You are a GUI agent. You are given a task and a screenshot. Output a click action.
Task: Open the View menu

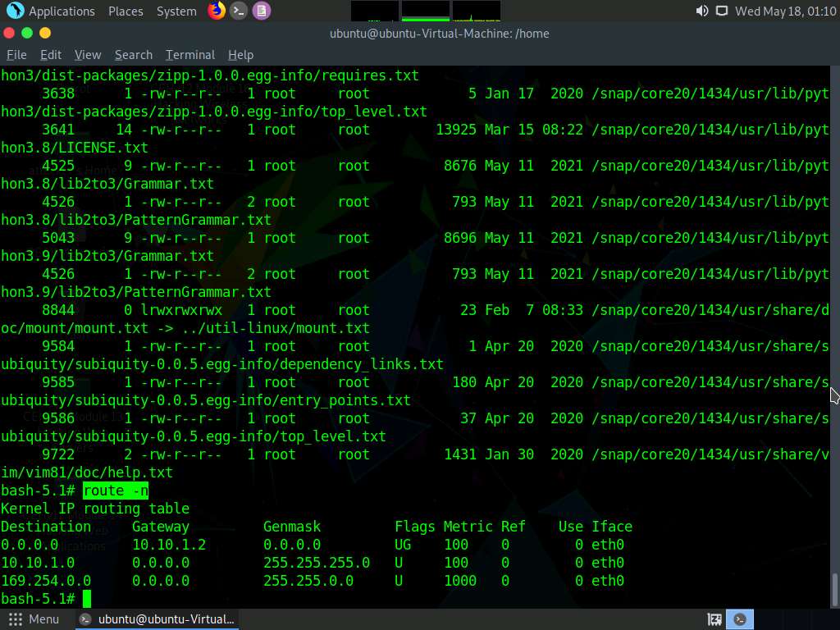pos(88,55)
